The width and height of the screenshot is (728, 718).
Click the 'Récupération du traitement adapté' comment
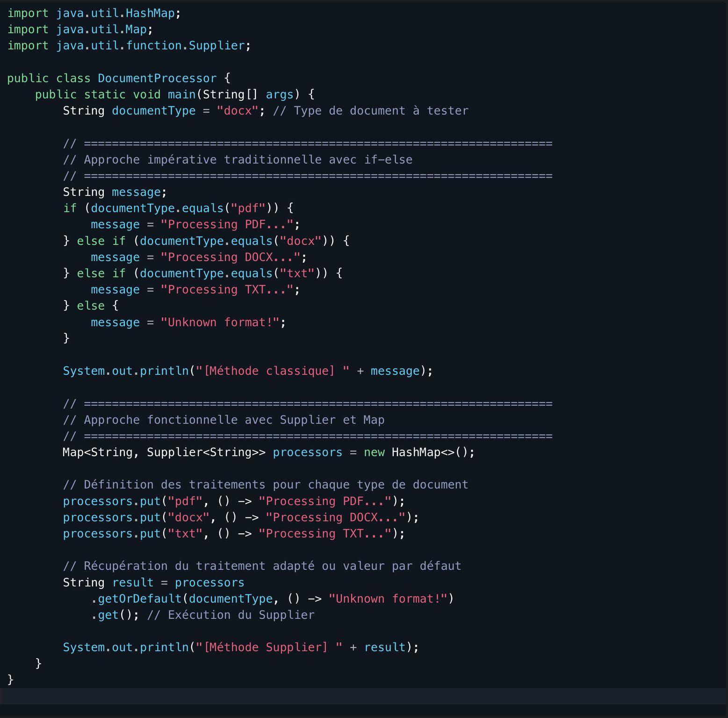pyautogui.click(x=262, y=566)
